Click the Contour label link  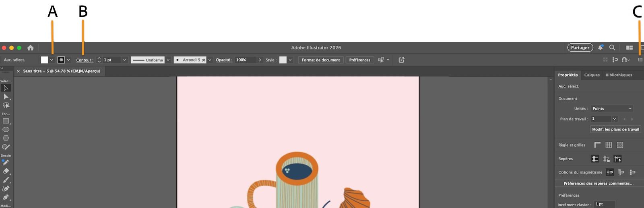[x=85, y=60]
